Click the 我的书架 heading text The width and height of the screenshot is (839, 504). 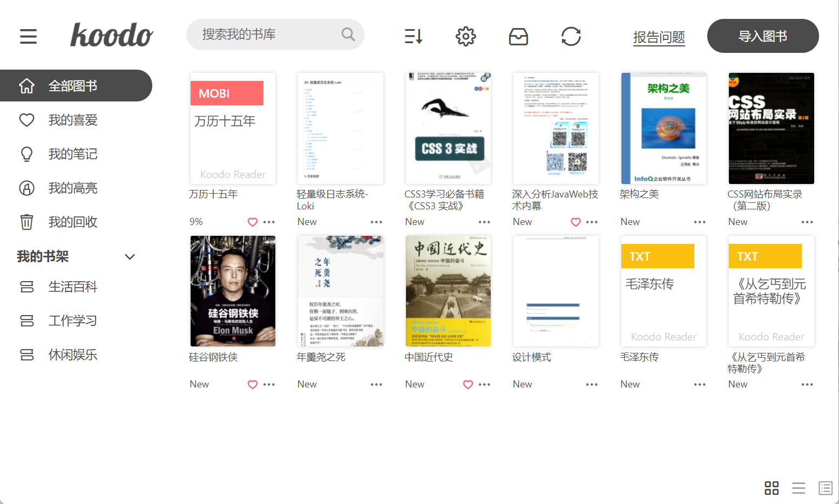pos(43,256)
